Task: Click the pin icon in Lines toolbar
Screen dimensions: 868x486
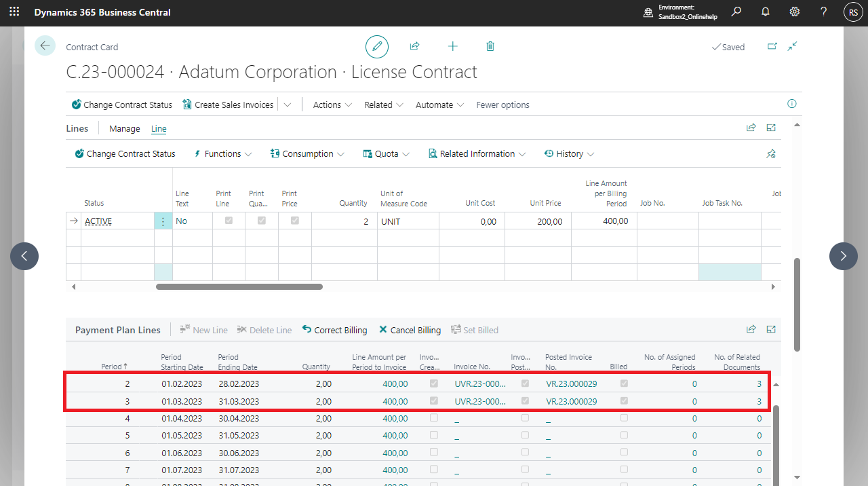Action: pos(771,154)
